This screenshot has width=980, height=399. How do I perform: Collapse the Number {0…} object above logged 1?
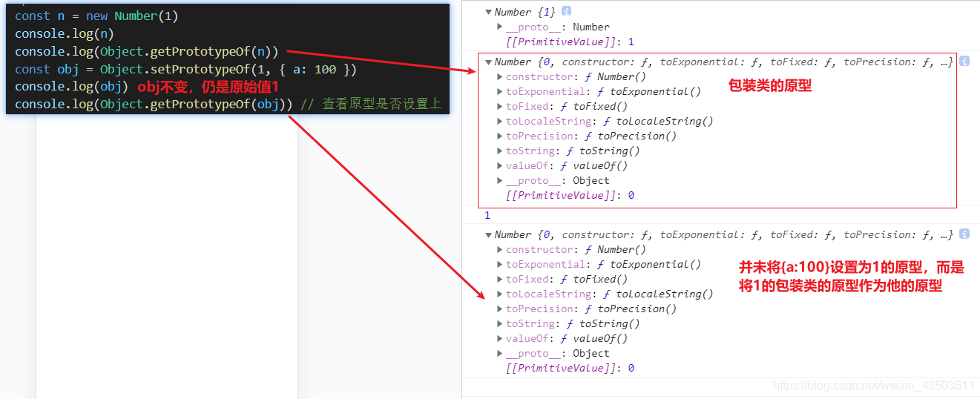[x=488, y=62]
